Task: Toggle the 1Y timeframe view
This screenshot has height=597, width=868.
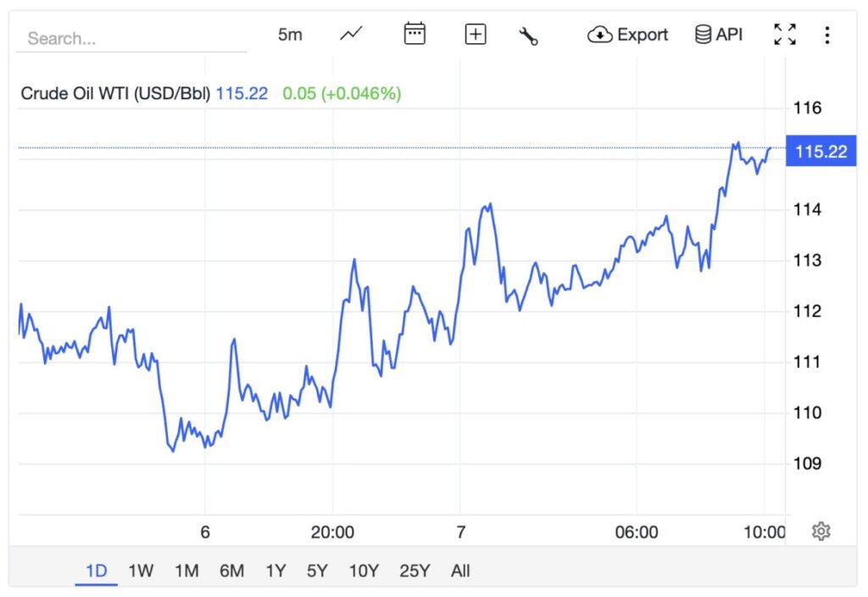Action: pos(275,572)
